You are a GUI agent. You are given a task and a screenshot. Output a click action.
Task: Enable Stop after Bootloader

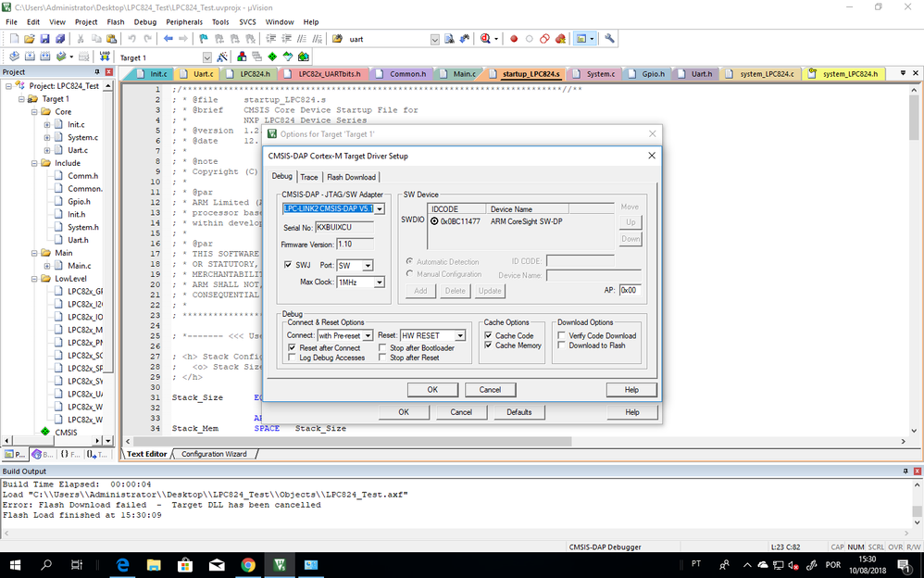pyautogui.click(x=382, y=347)
